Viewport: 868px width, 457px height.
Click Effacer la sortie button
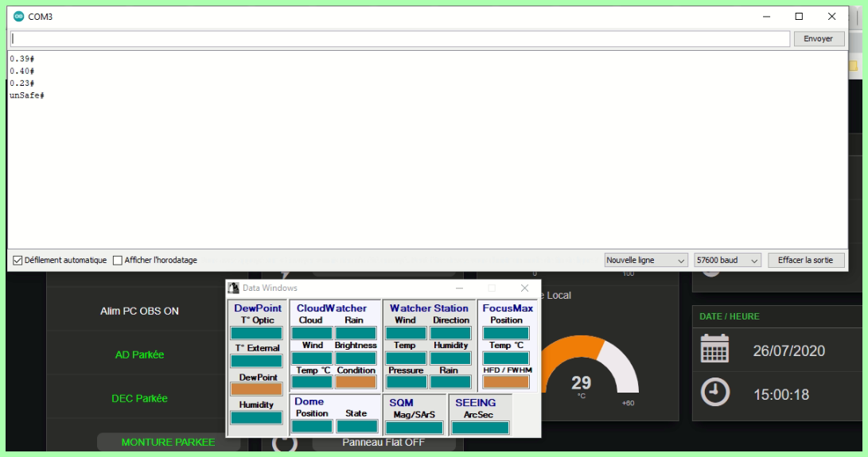click(805, 260)
